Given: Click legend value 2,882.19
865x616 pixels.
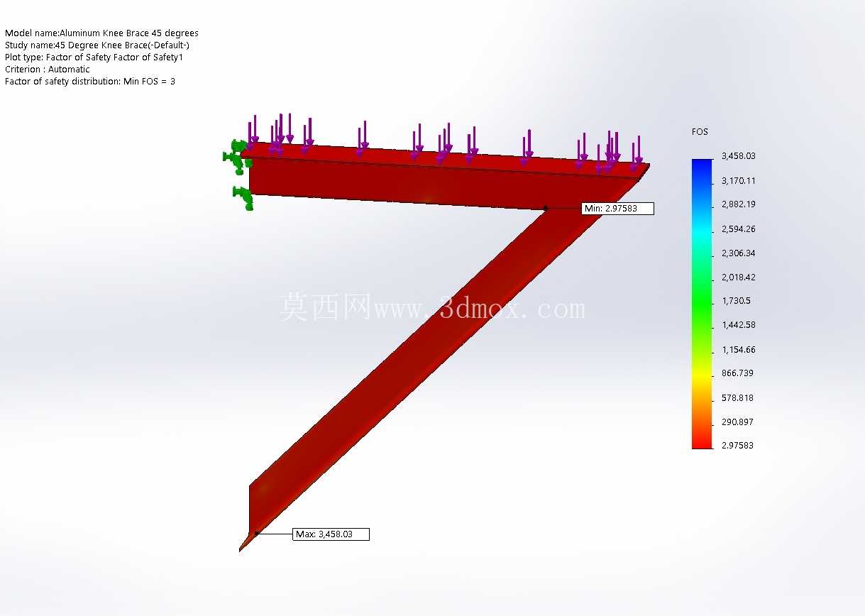Looking at the screenshot, I should [x=738, y=204].
